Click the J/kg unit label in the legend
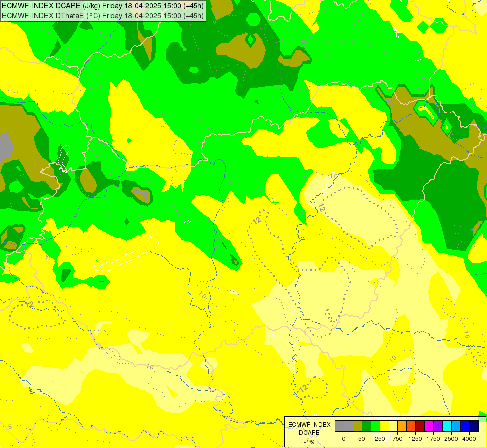 point(309,441)
